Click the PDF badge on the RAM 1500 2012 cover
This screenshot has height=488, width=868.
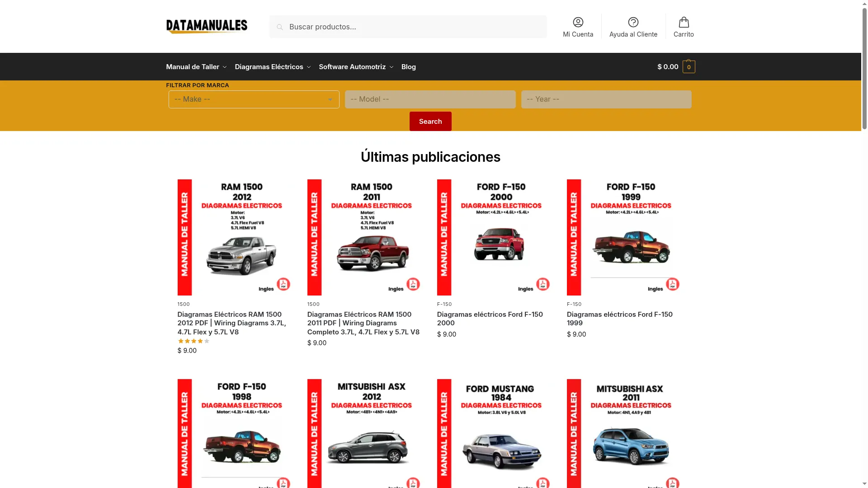click(283, 284)
